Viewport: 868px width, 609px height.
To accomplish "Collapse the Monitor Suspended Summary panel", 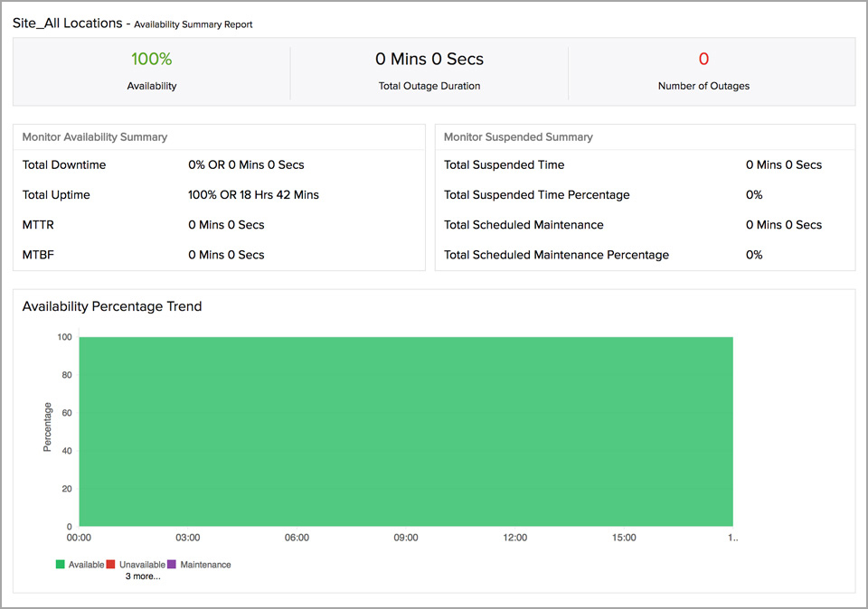I will (515, 136).
